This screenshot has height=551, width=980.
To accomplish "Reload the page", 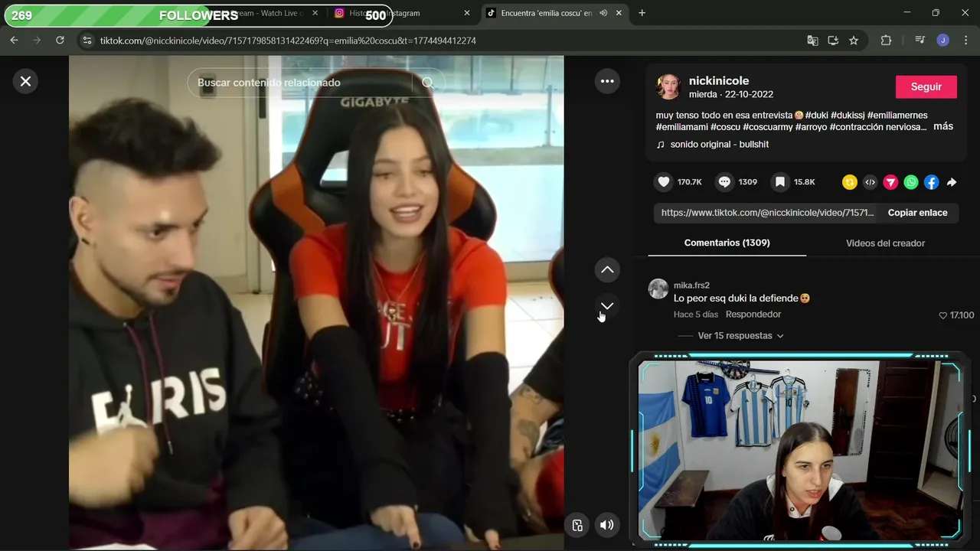I will point(60,41).
